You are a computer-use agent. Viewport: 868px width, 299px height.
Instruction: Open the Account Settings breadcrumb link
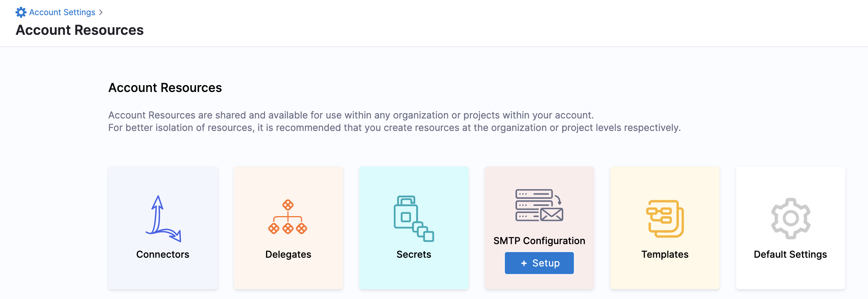pos(62,12)
